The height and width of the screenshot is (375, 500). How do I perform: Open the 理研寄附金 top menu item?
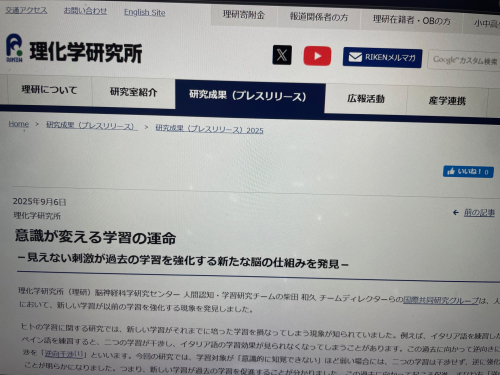click(x=244, y=15)
